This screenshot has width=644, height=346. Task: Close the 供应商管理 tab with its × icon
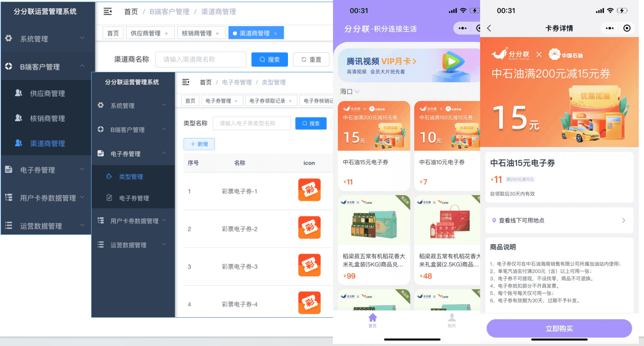tap(166, 34)
